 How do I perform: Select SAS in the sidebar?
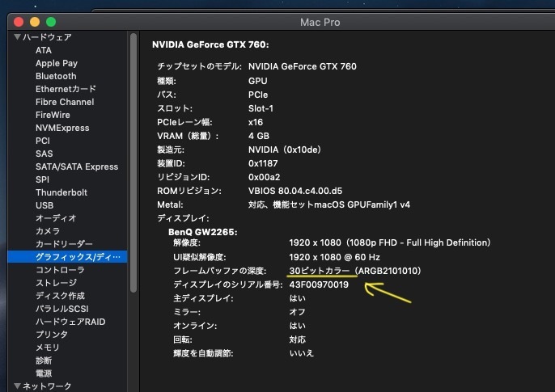tap(44, 154)
